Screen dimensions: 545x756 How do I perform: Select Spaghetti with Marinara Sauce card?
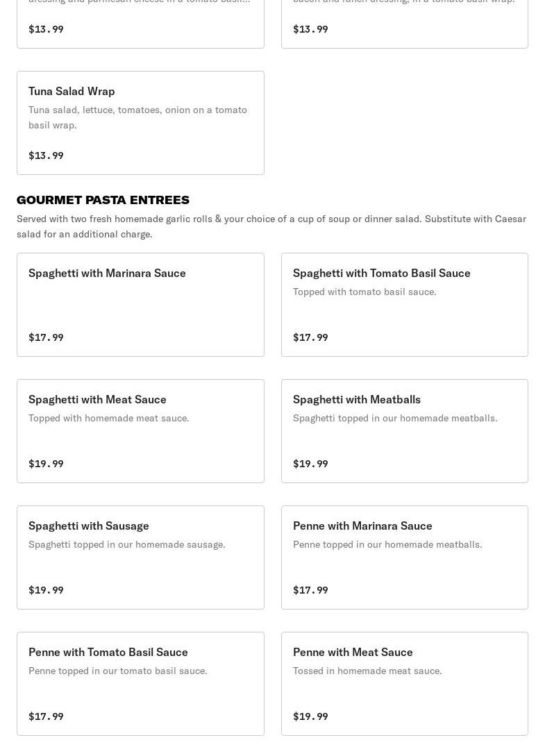pos(107,273)
